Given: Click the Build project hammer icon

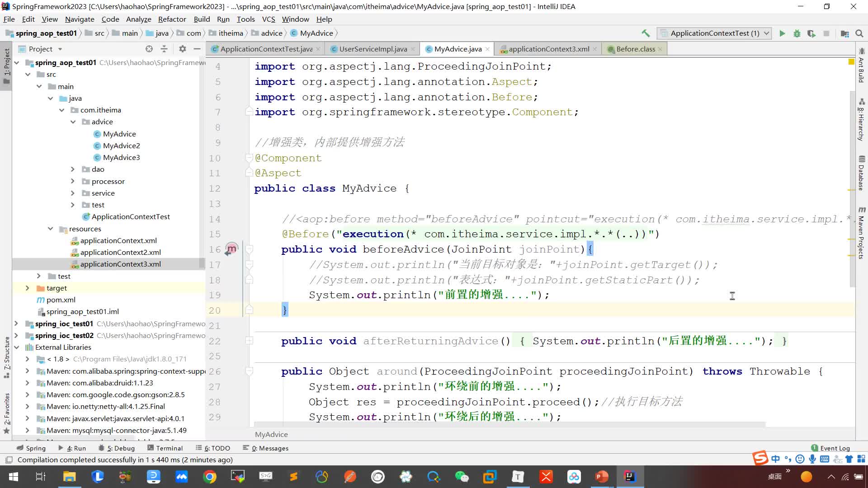Looking at the screenshot, I should (x=646, y=33).
